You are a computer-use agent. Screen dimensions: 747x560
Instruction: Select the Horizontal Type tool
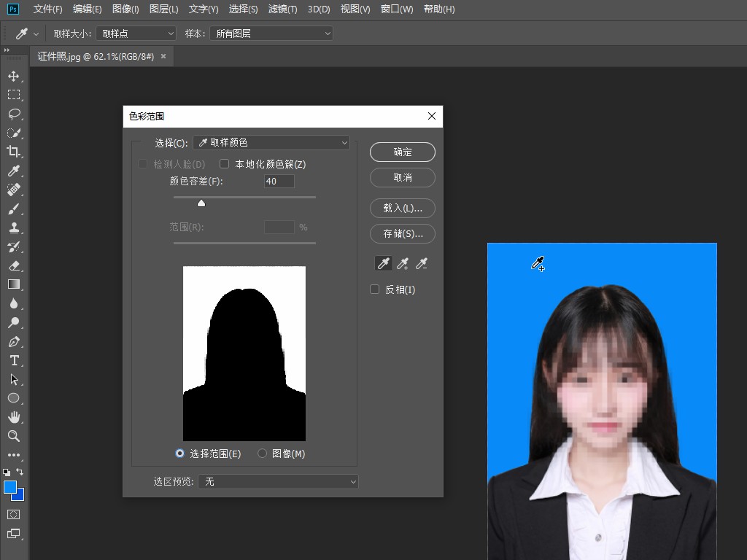coord(13,360)
